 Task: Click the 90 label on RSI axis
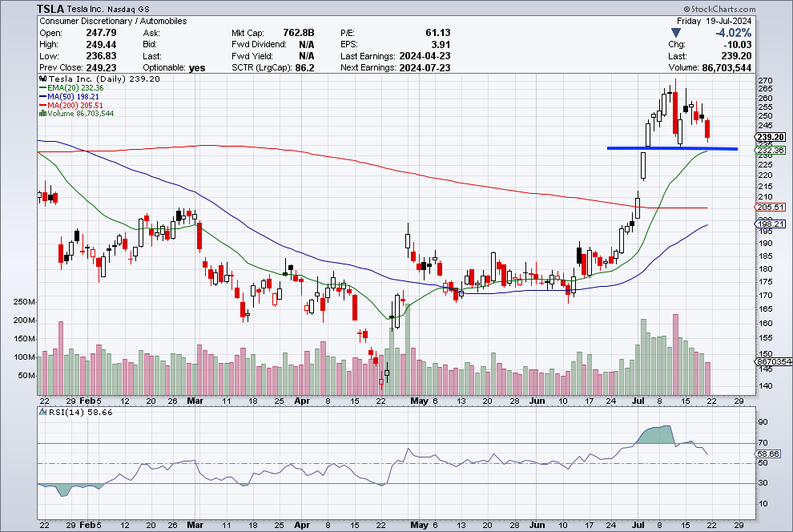pyautogui.click(x=763, y=421)
